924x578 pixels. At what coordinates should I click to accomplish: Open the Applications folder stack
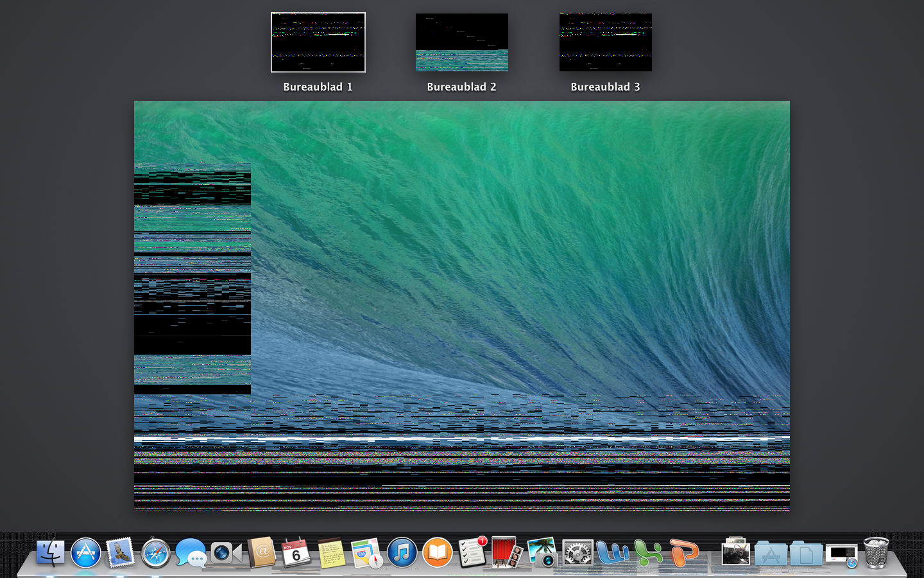771,553
